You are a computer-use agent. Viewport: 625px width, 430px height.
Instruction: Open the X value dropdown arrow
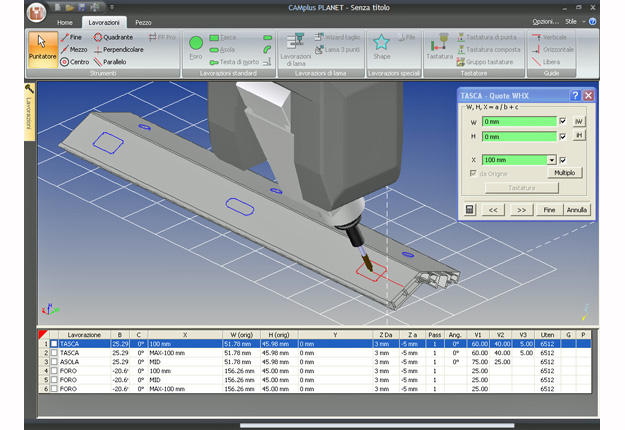point(552,160)
